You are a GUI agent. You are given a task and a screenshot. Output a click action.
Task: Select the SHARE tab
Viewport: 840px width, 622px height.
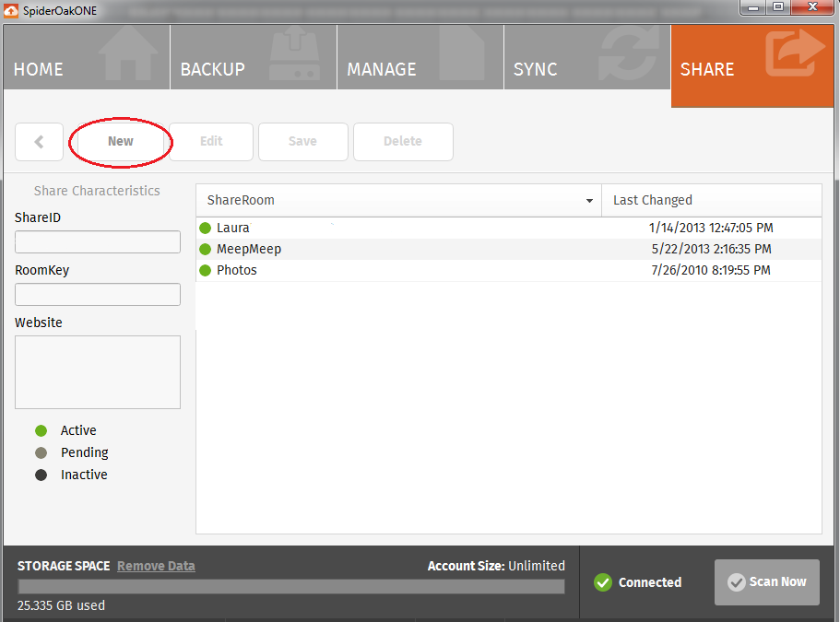[x=752, y=65]
